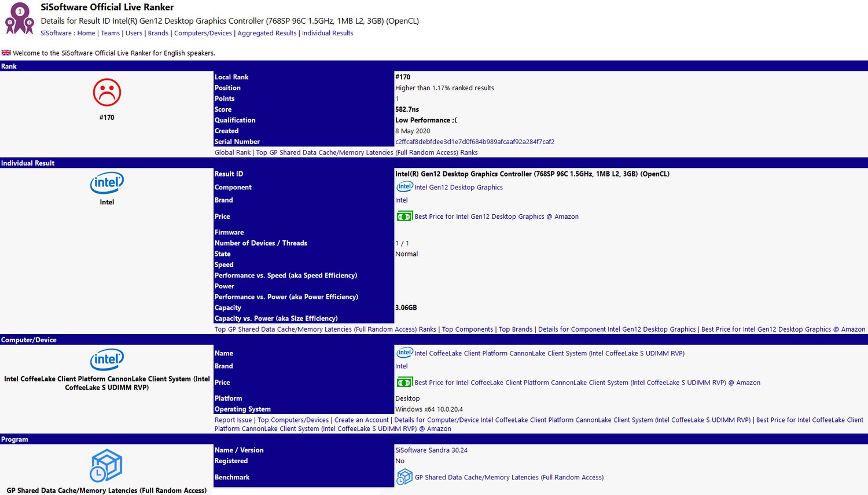Click the Result ID value text
Image resolution: width=868 pixels, height=495 pixels.
(x=532, y=174)
